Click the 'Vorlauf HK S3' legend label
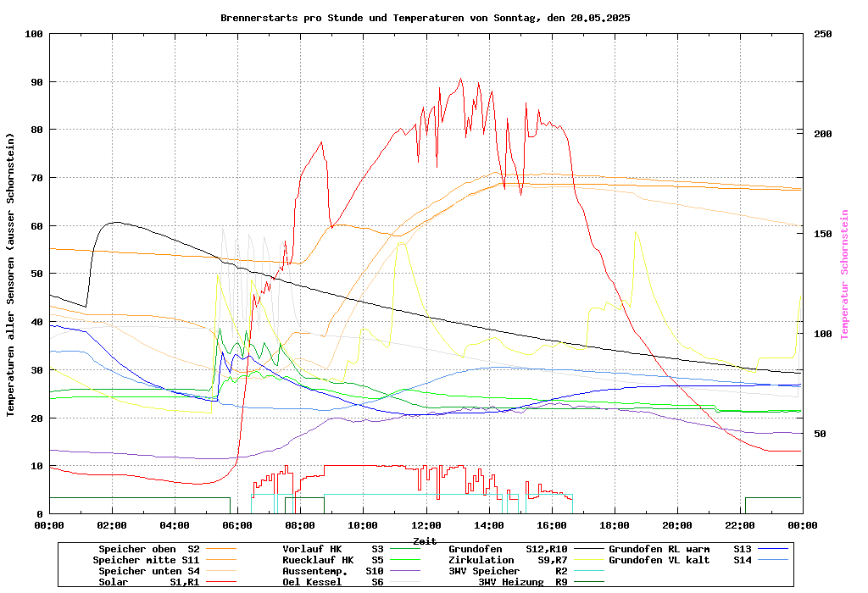 332,549
